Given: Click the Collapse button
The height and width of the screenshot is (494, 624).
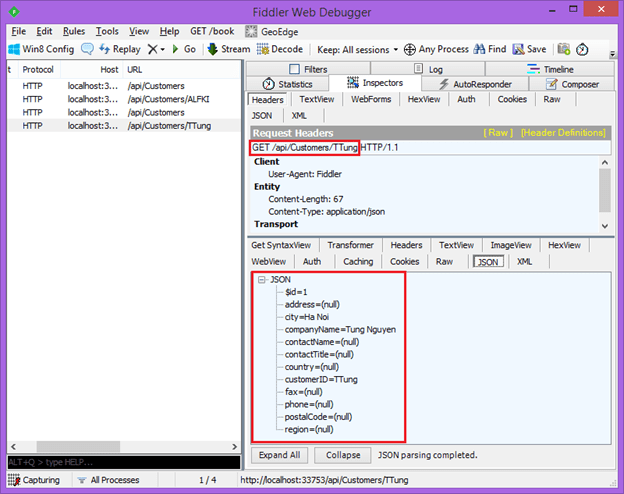Looking at the screenshot, I should click(x=343, y=455).
